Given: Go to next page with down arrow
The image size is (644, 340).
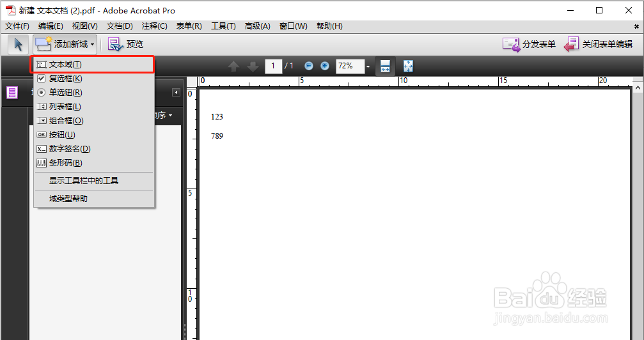Looking at the screenshot, I should pos(253,66).
